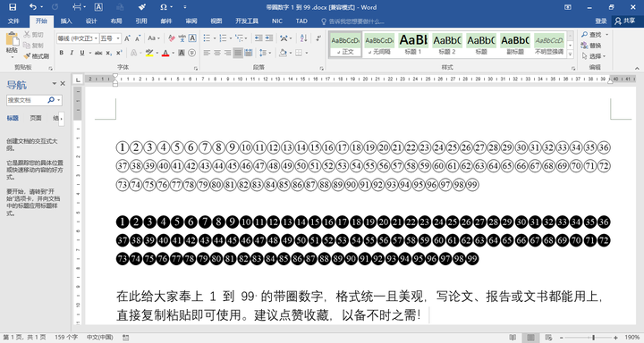Screen dimensions: 644x343
Task: Toggle Italic formatting
Action: 72,53
